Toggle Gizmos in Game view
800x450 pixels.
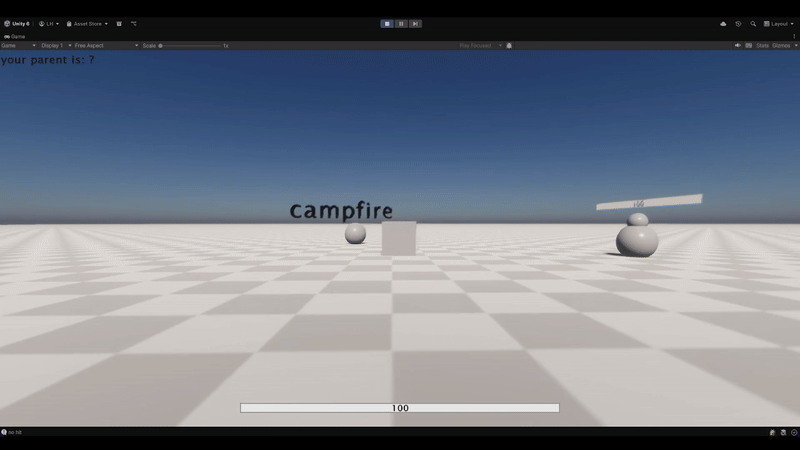(781, 45)
